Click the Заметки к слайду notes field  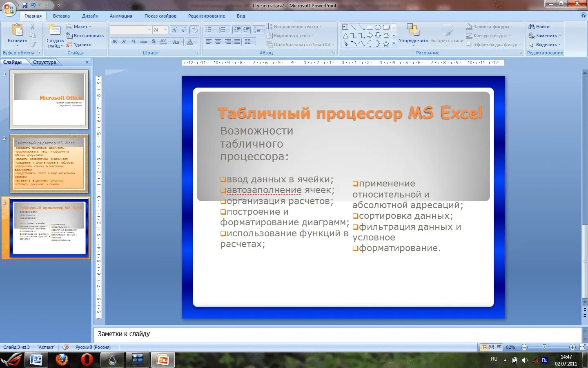click(x=337, y=334)
